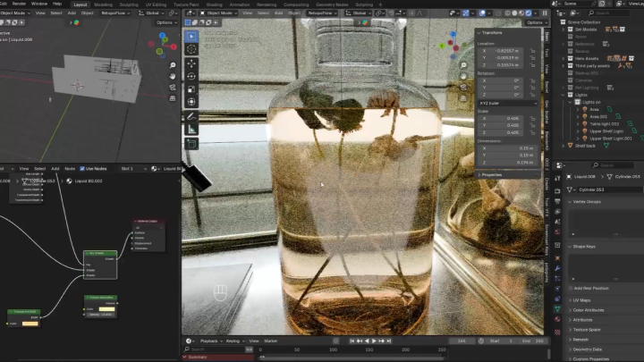The height and width of the screenshot is (362, 644).
Task: Open the UV Editing workspace tab
Action: (156, 4)
